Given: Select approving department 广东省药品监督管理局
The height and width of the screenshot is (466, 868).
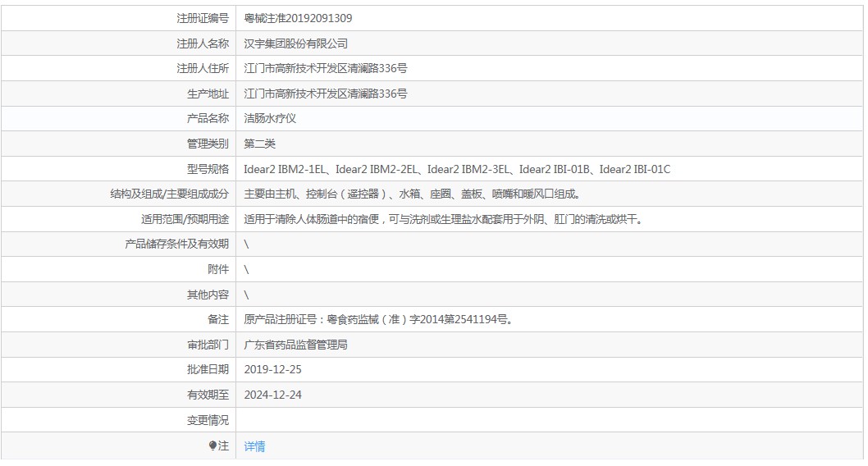Looking at the screenshot, I should [x=295, y=345].
